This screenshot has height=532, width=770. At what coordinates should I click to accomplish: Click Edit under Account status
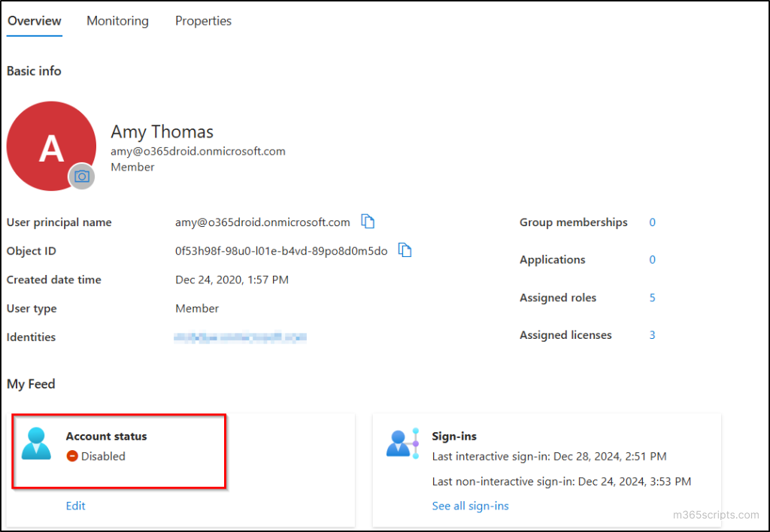point(75,506)
